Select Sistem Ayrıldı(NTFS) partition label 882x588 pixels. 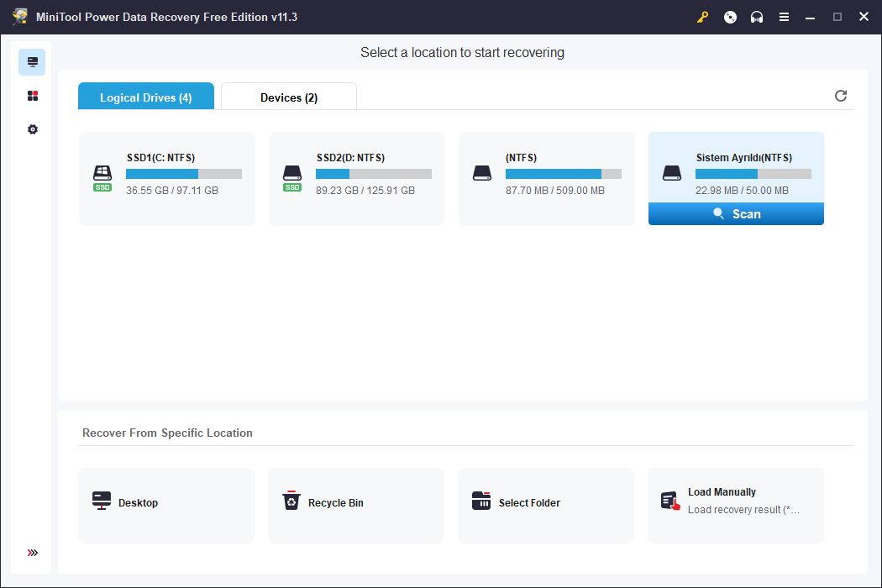[743, 158]
